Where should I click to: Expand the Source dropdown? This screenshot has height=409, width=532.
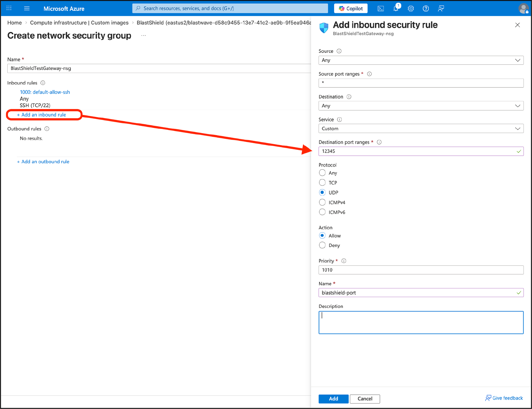(421, 60)
